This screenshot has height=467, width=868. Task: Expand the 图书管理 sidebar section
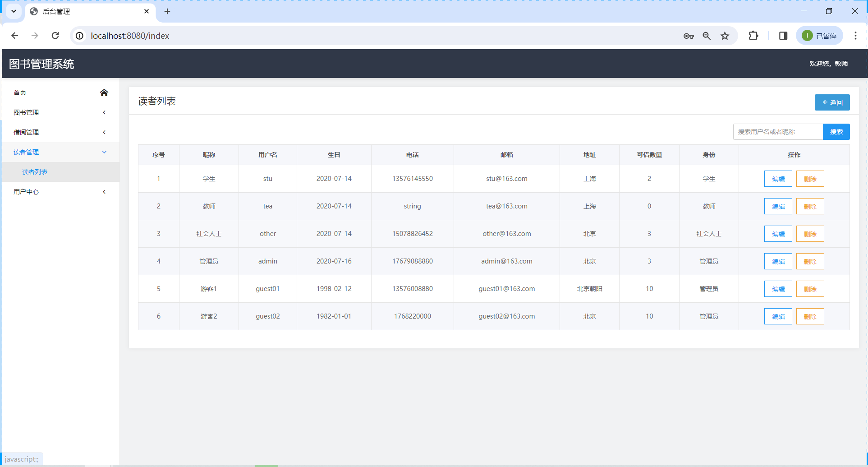(61, 112)
